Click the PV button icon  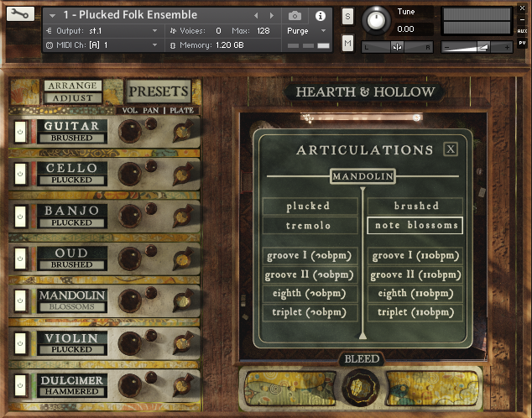[x=522, y=43]
